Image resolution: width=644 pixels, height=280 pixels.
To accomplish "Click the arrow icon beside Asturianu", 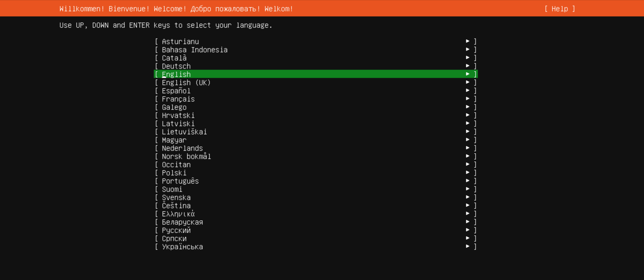I will [468, 41].
